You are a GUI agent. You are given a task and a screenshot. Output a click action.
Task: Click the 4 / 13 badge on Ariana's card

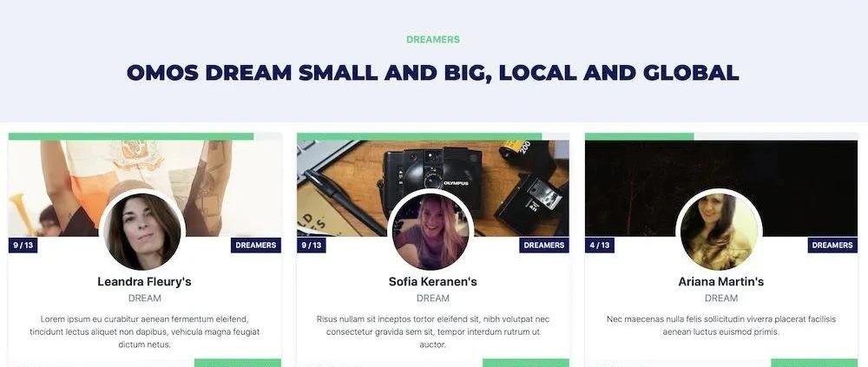pos(600,246)
